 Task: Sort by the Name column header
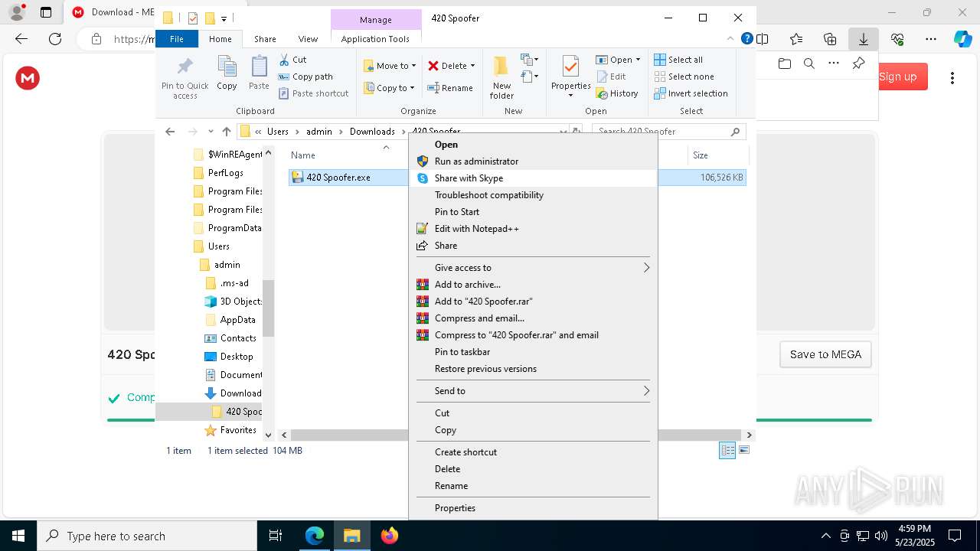tap(303, 155)
